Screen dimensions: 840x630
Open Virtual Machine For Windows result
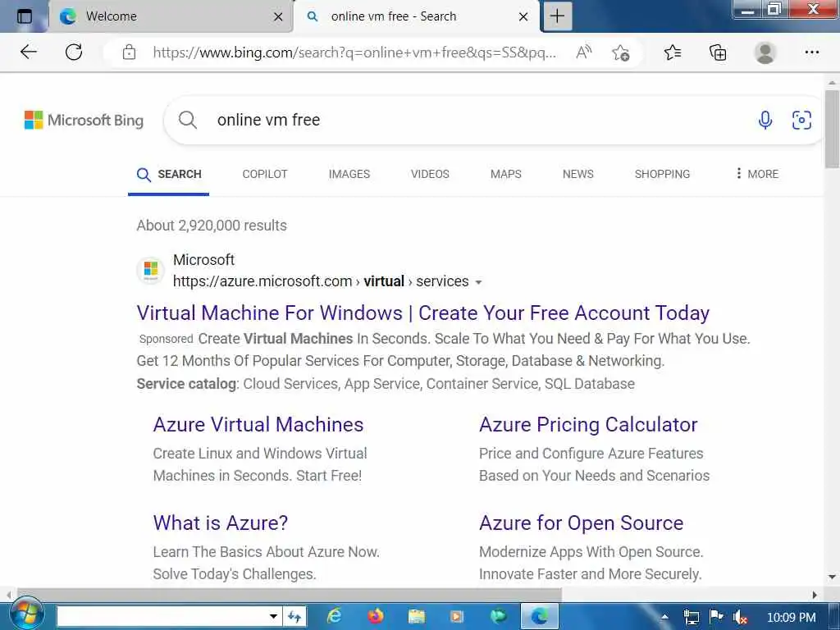coord(422,313)
